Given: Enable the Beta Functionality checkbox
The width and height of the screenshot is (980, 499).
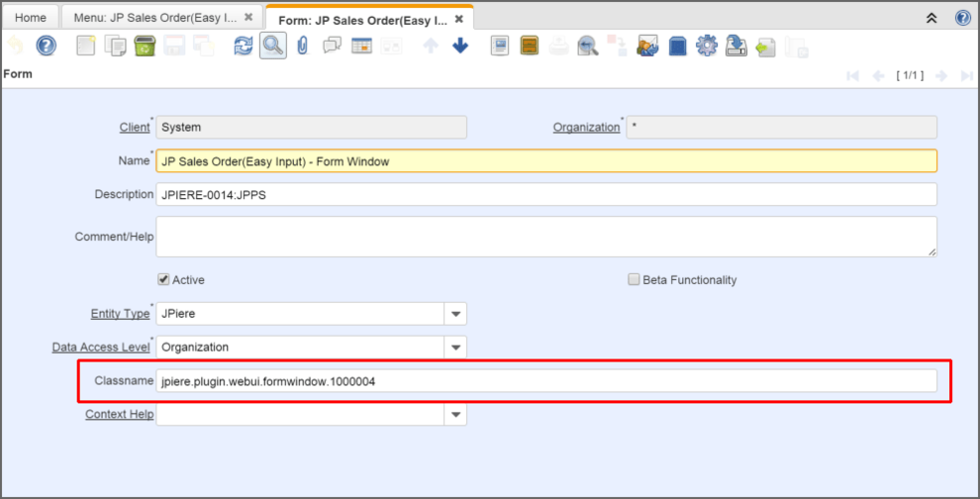Looking at the screenshot, I should [634, 279].
